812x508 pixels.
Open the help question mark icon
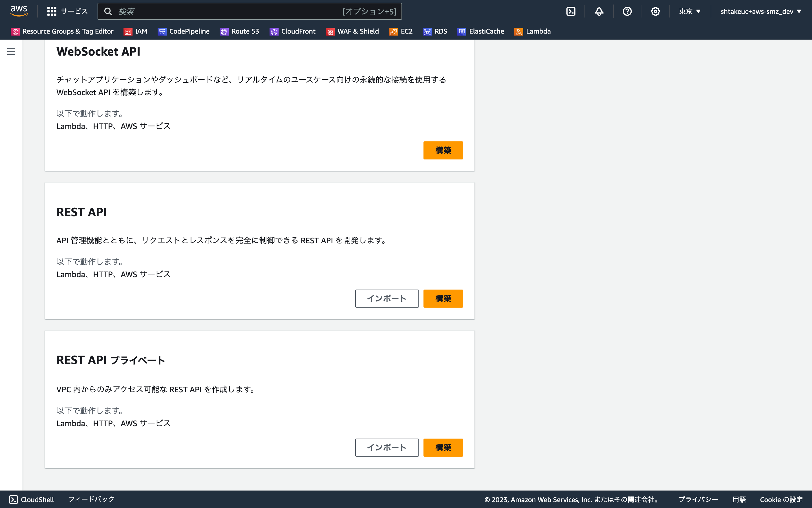coord(627,11)
